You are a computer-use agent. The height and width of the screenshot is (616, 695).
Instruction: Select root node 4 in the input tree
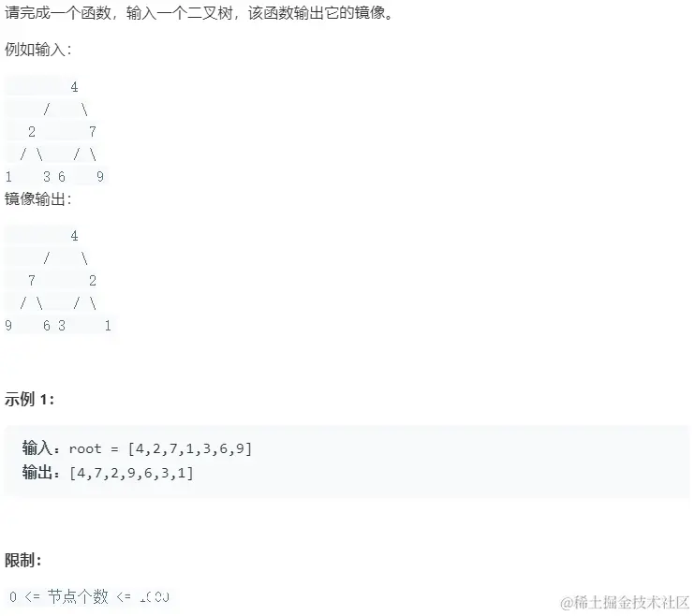pos(75,87)
